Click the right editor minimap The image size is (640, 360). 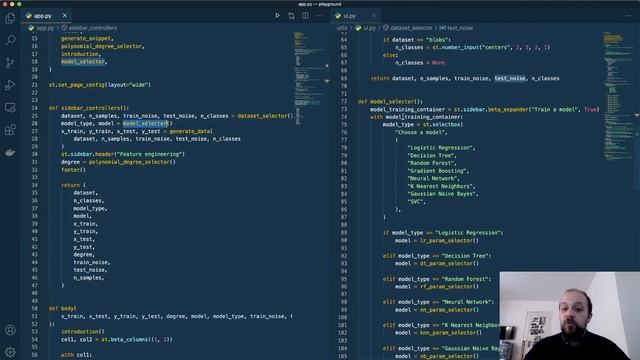point(618,96)
